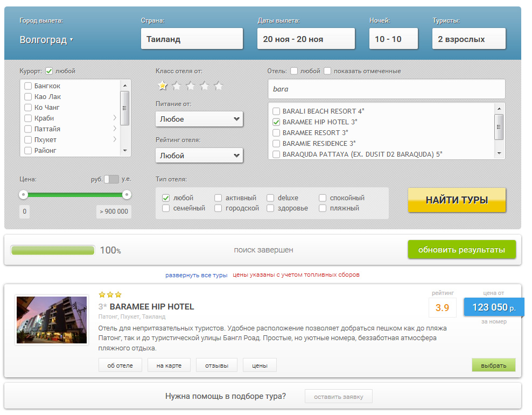Click the НАЙТИ ТУРЫ button

tap(457, 200)
